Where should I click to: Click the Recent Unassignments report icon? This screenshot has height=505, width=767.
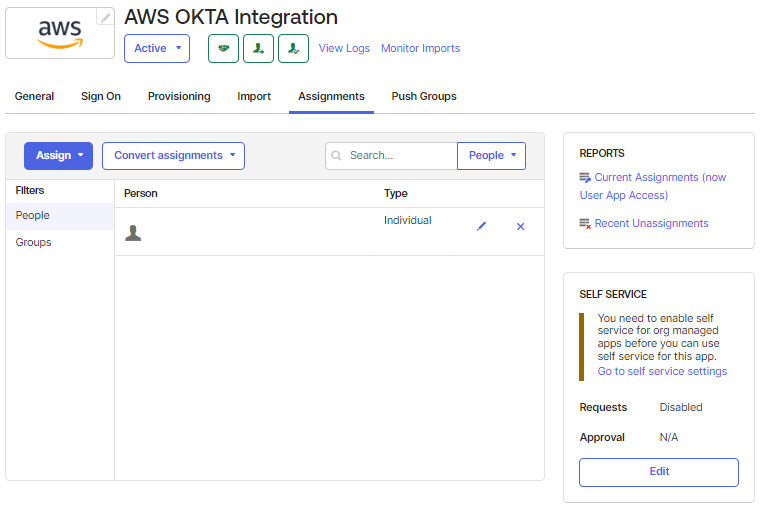(x=585, y=224)
